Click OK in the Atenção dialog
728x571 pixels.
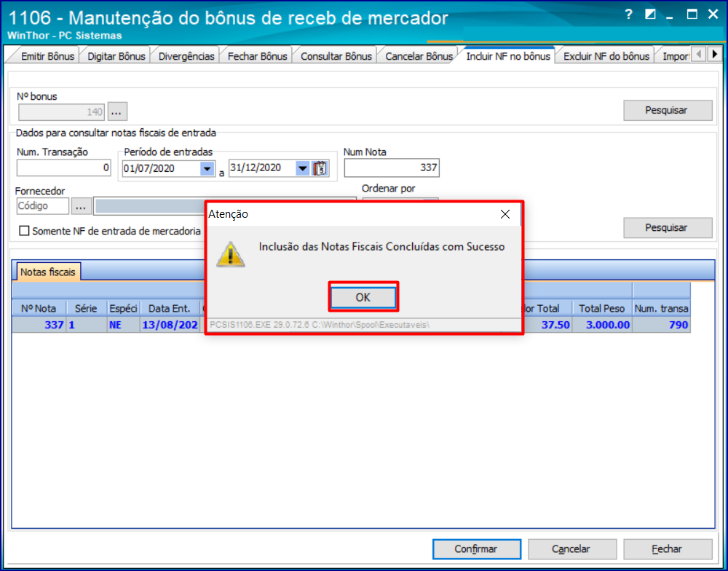(363, 297)
